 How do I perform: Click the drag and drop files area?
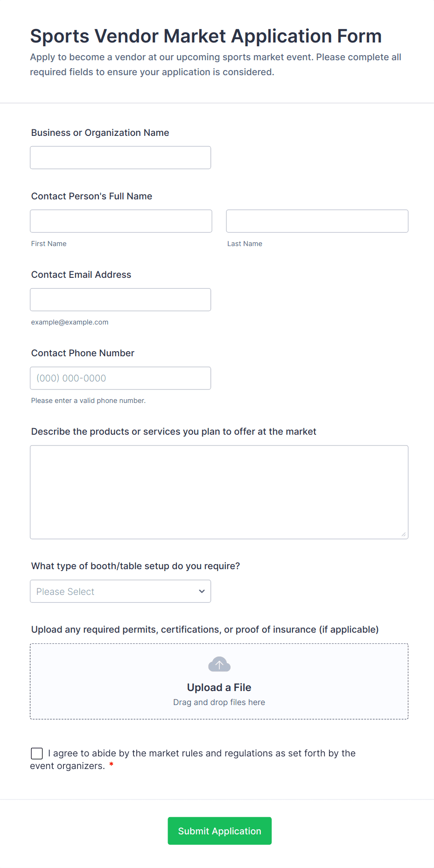pyautogui.click(x=219, y=702)
